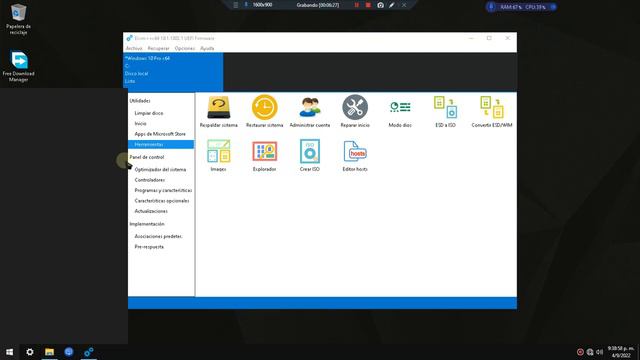Open the Crear ISO tool

pyautogui.click(x=309, y=155)
